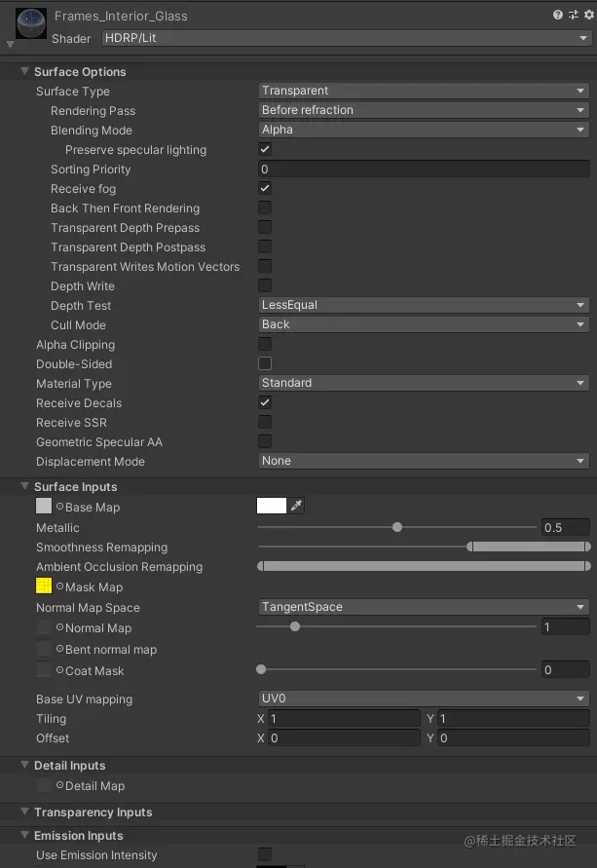Screen dimensions: 597x868
Task: Enable Alpha Clipping checkbox
Action: point(265,344)
